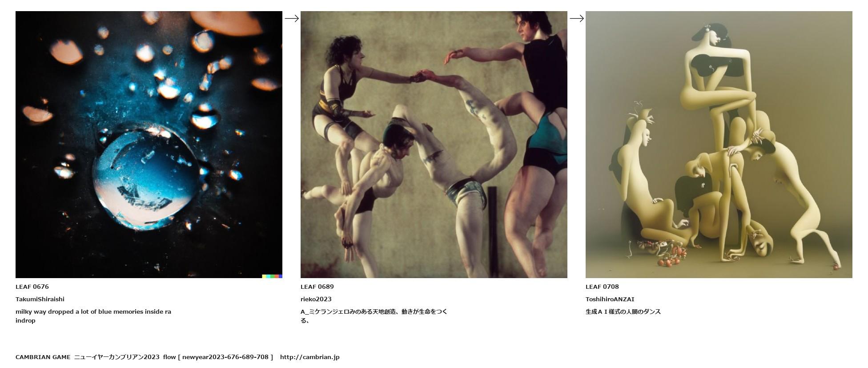Click the 生成AI様式の人間のダンス caption
Screen dimensions: 868x368
pyautogui.click(x=623, y=311)
